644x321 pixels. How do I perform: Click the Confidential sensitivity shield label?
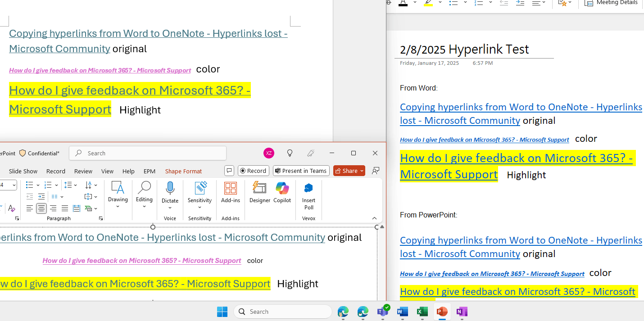(40, 153)
